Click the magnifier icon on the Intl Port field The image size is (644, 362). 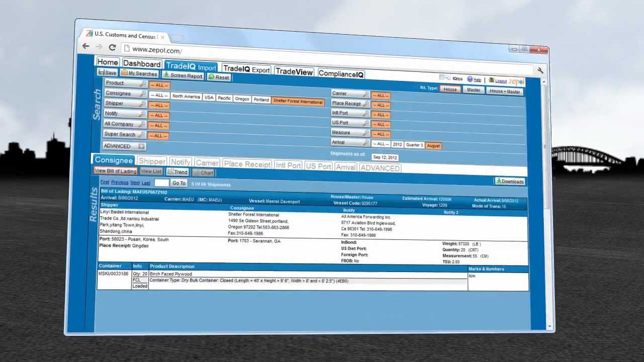coord(366,114)
